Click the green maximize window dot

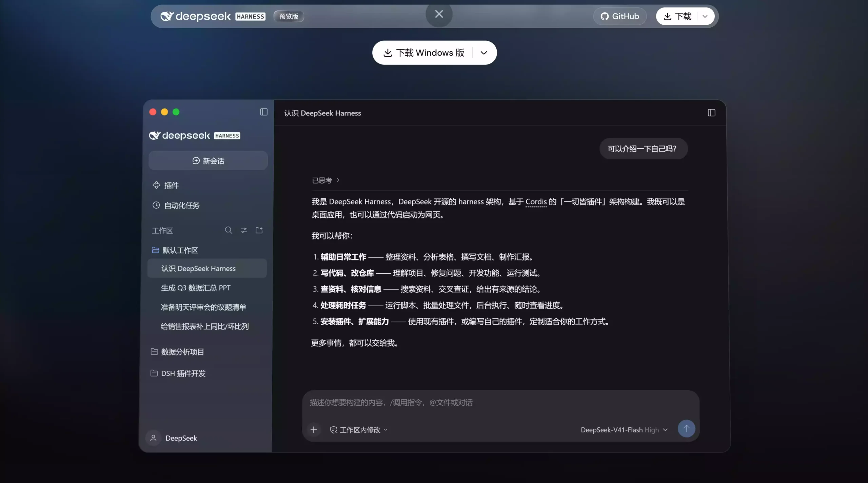[176, 112]
